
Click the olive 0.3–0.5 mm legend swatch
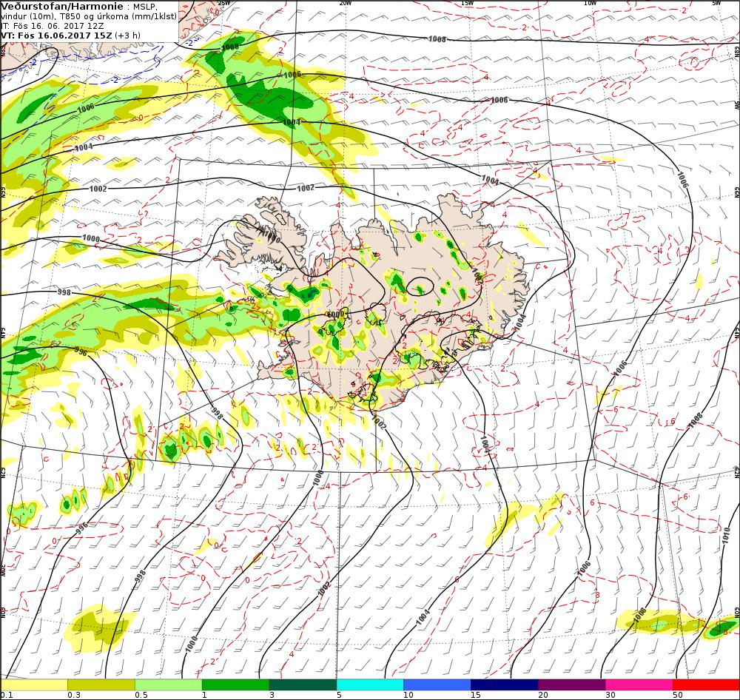pyautogui.click(x=101, y=685)
